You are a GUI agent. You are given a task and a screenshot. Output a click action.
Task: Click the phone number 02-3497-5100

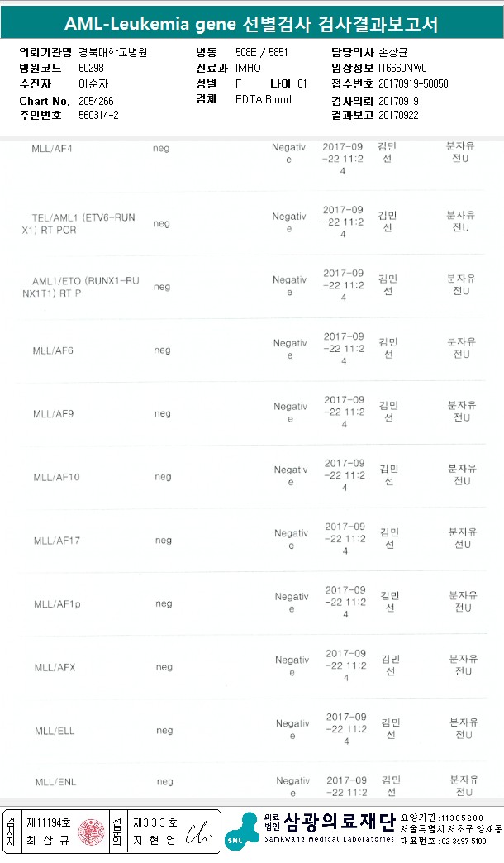[464, 841]
